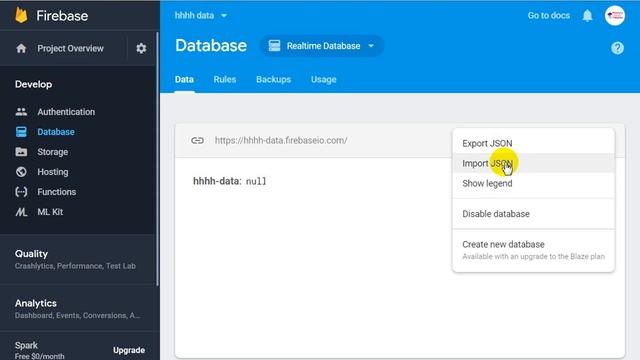
Task: Select the hhhh-data root node
Action: [x=217, y=181]
